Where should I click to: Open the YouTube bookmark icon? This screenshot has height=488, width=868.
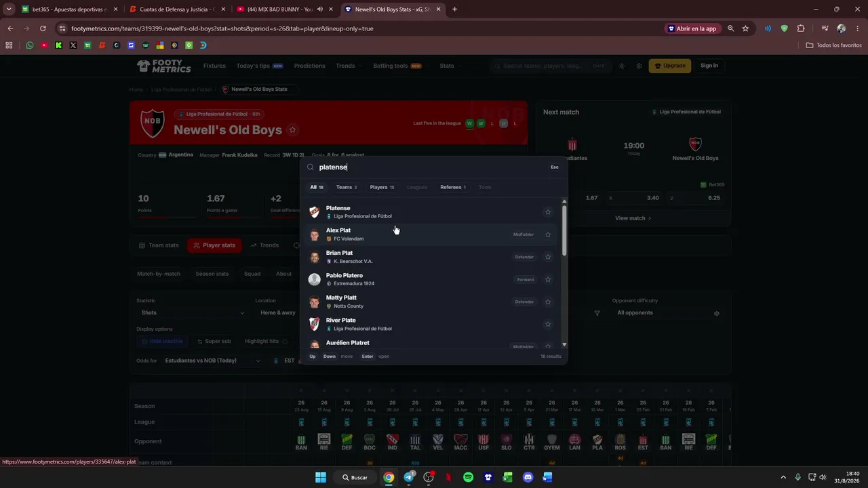click(44, 45)
